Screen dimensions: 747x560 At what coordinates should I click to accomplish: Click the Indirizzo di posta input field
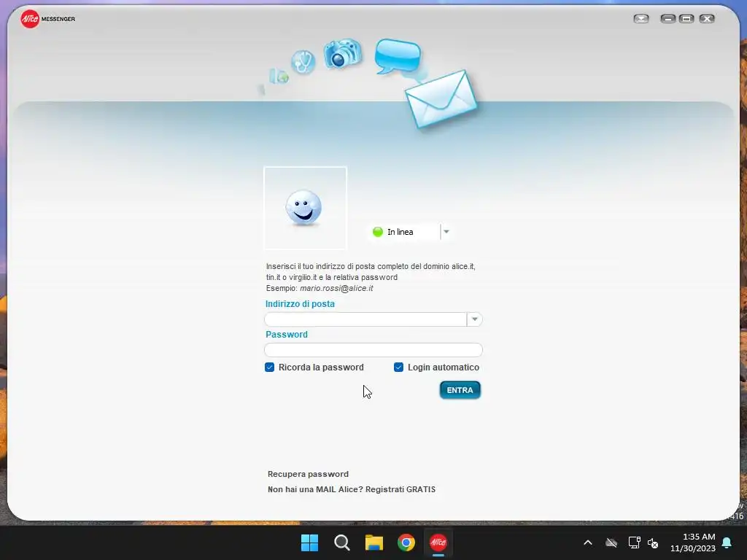(365, 319)
